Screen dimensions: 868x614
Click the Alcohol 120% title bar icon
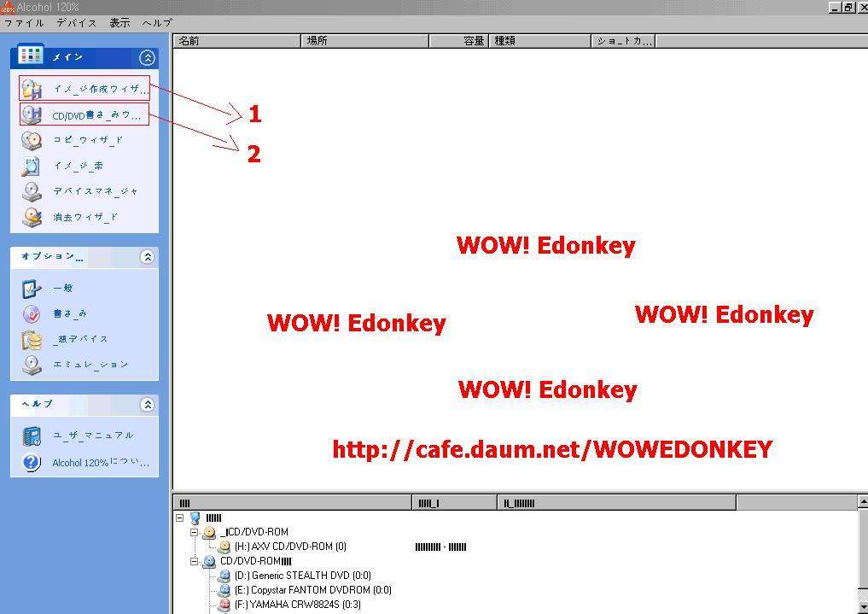tap(7, 7)
